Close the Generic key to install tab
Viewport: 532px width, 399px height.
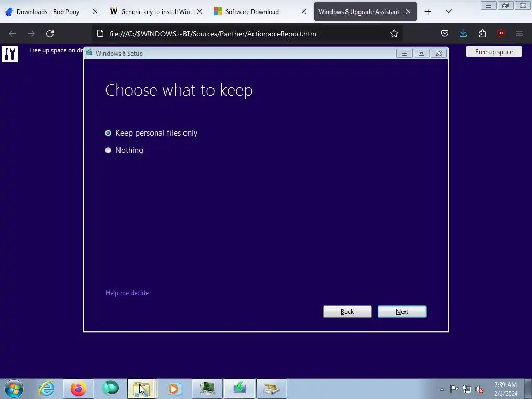(x=199, y=11)
